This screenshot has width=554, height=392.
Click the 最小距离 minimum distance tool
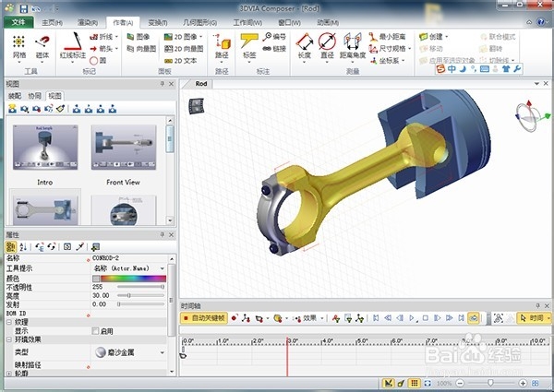pos(387,37)
